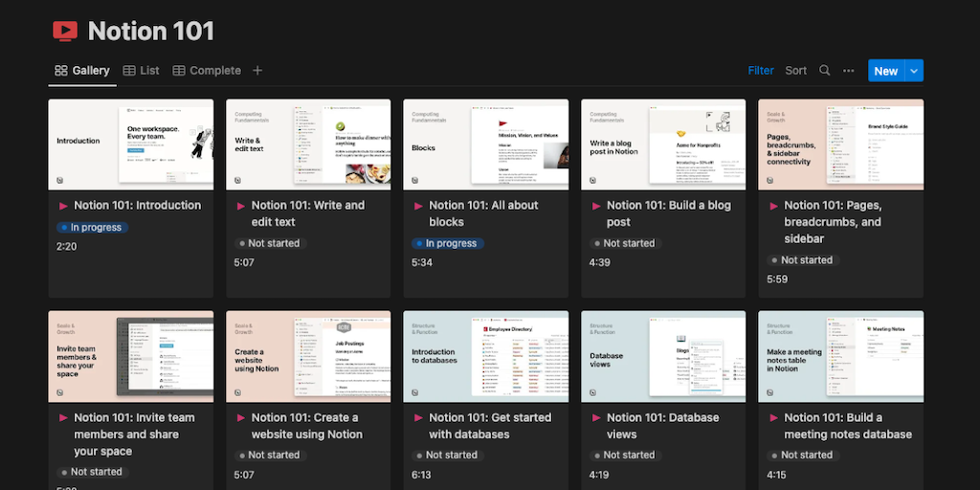Click play icon beside Invite team members card
980x490 pixels.
coord(63,417)
